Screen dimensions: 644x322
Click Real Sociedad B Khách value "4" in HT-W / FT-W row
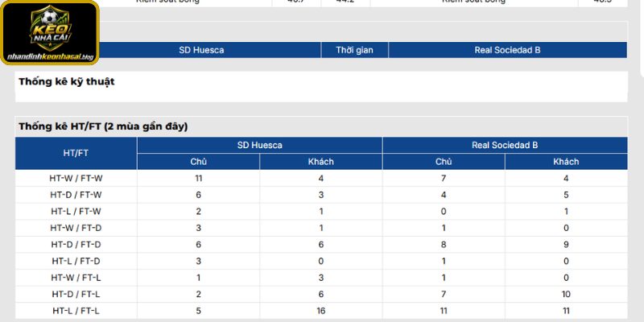click(x=566, y=179)
